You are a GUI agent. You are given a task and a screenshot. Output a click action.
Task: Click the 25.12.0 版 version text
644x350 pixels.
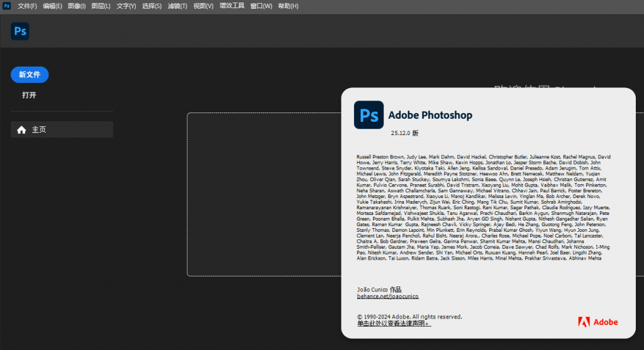[404, 133]
